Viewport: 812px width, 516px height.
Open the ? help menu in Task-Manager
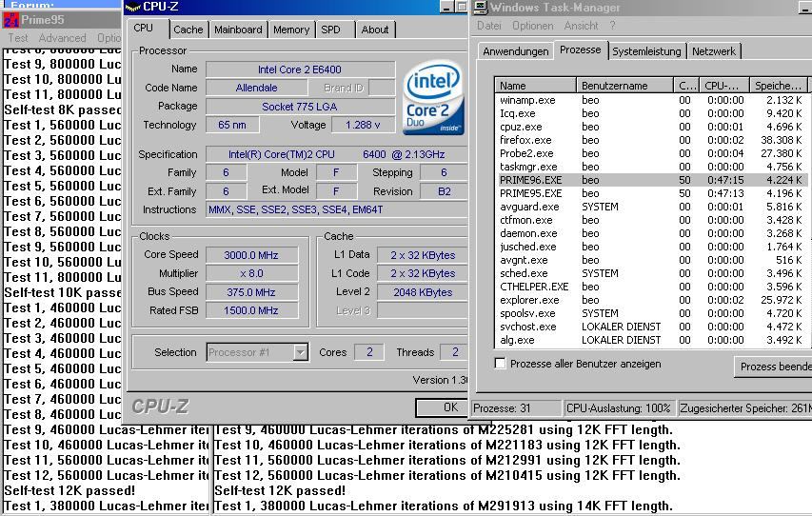click(613, 26)
